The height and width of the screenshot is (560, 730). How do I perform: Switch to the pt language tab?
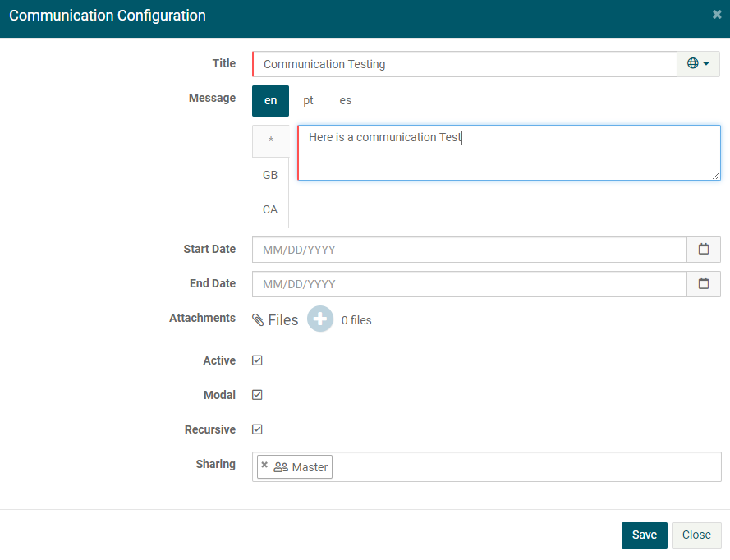pyautogui.click(x=308, y=100)
